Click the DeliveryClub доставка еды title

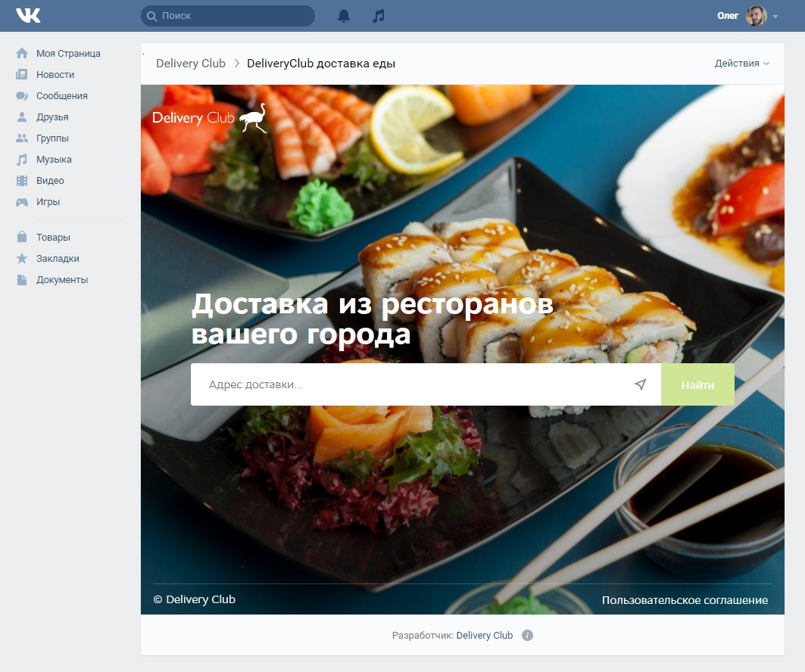[x=321, y=63]
